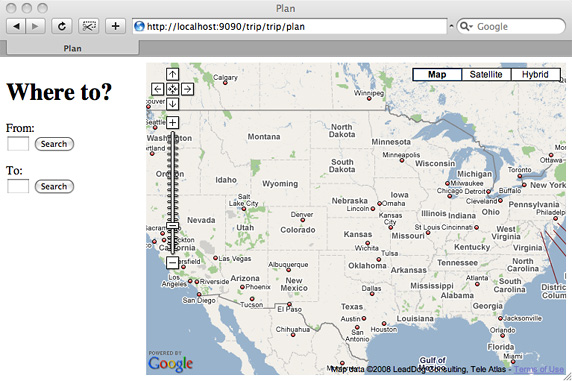This screenshot has height=381, width=572.
Task: Click the Tucson city marker
Action: click(252, 299)
